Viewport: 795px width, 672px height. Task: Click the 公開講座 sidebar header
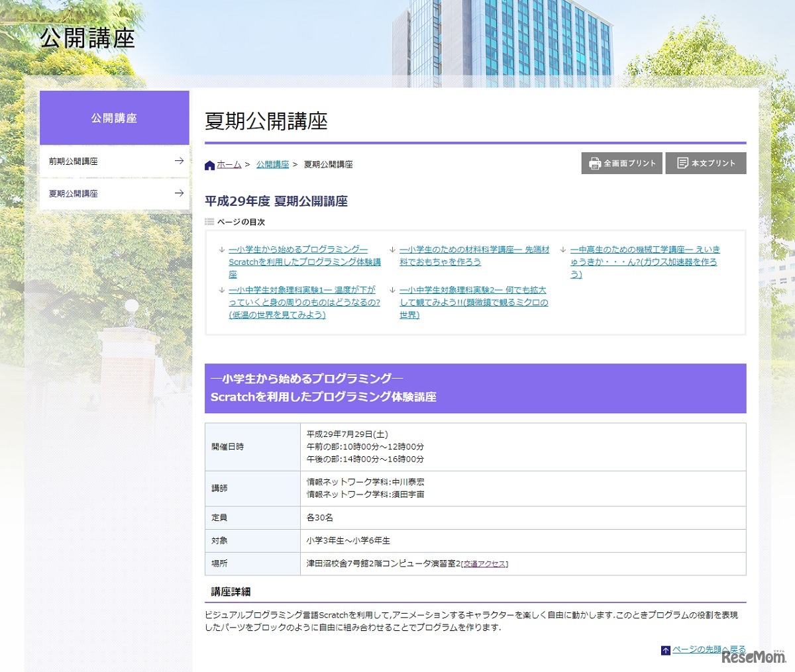click(114, 118)
